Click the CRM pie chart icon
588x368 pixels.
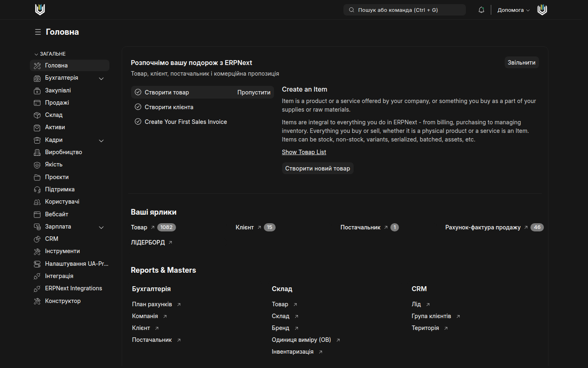[37, 239]
